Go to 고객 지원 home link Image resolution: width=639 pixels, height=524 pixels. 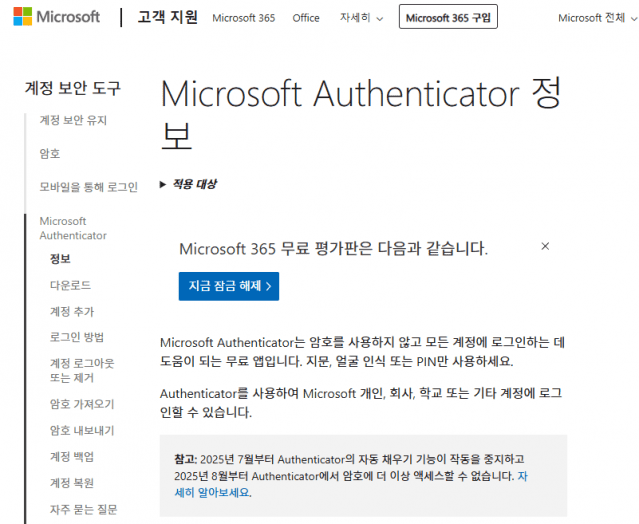[167, 17]
